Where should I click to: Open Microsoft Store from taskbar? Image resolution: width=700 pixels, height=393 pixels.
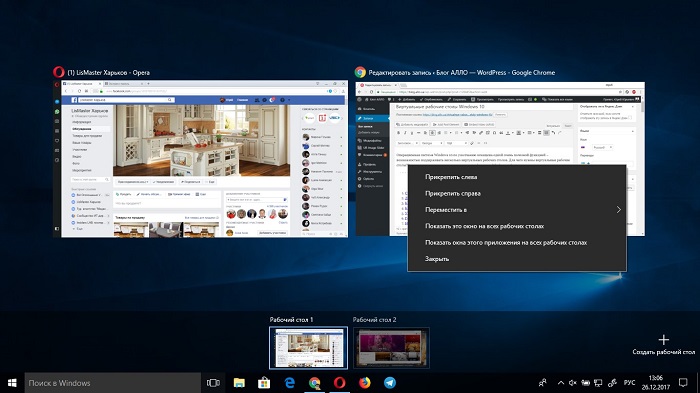264,383
